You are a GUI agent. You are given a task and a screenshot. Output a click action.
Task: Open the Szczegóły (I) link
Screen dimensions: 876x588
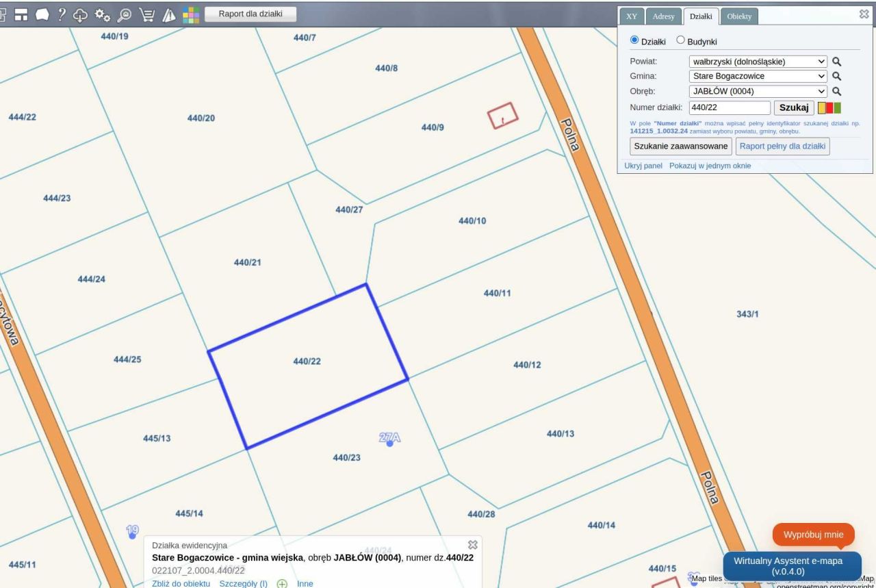click(x=243, y=584)
